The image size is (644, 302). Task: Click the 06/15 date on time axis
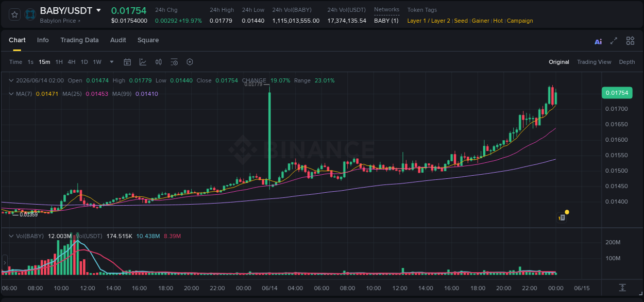pyautogui.click(x=582, y=288)
